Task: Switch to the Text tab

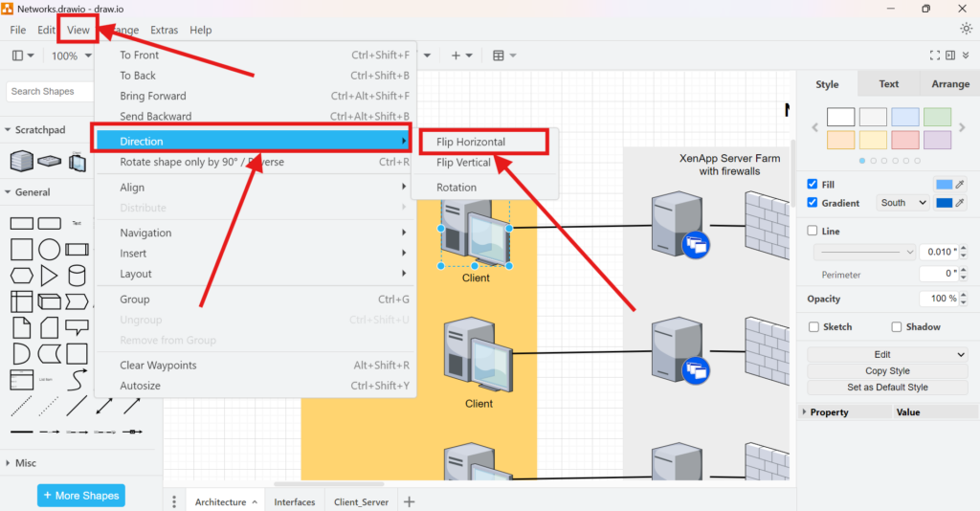Action: tap(888, 83)
